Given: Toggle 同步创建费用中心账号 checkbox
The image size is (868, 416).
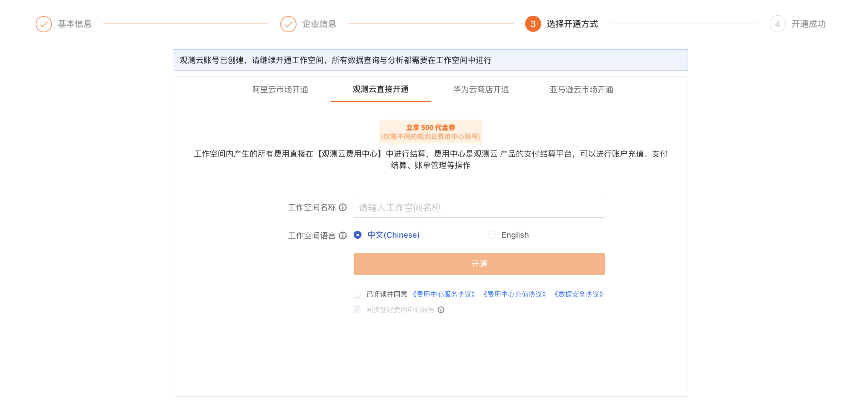Looking at the screenshot, I should (x=357, y=309).
